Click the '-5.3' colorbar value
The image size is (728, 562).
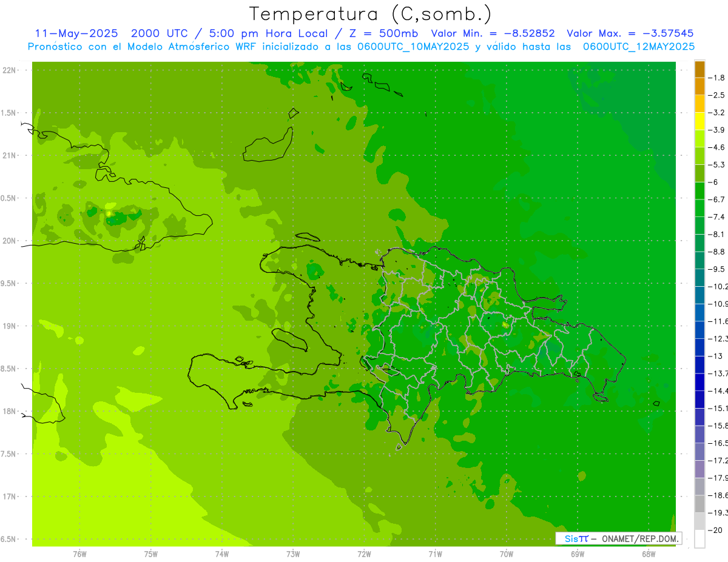(x=716, y=164)
